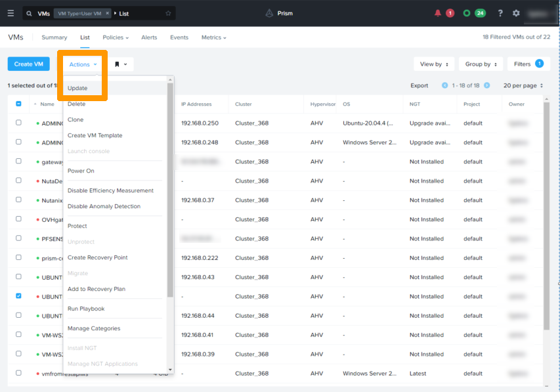Click the Export link
Screen dimensions: 560x392
tap(419, 85)
